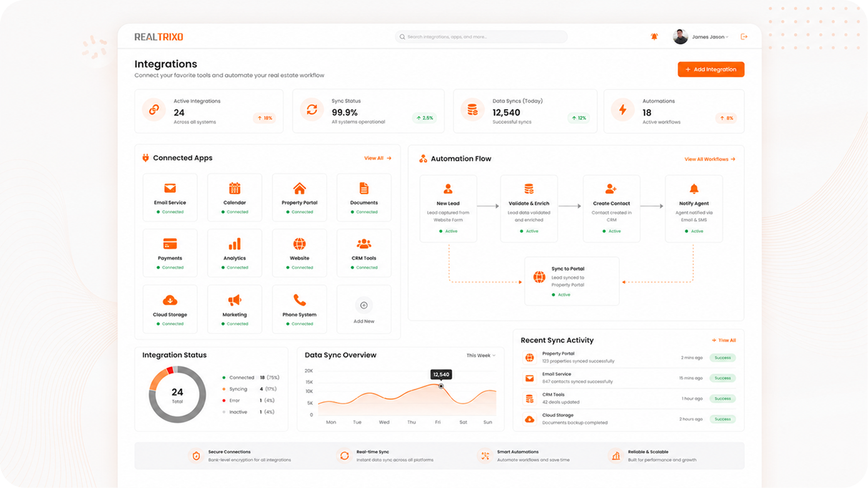This screenshot has height=488, width=868.
Task: Click the Secure Connections shield icon
Action: pyautogui.click(x=196, y=456)
